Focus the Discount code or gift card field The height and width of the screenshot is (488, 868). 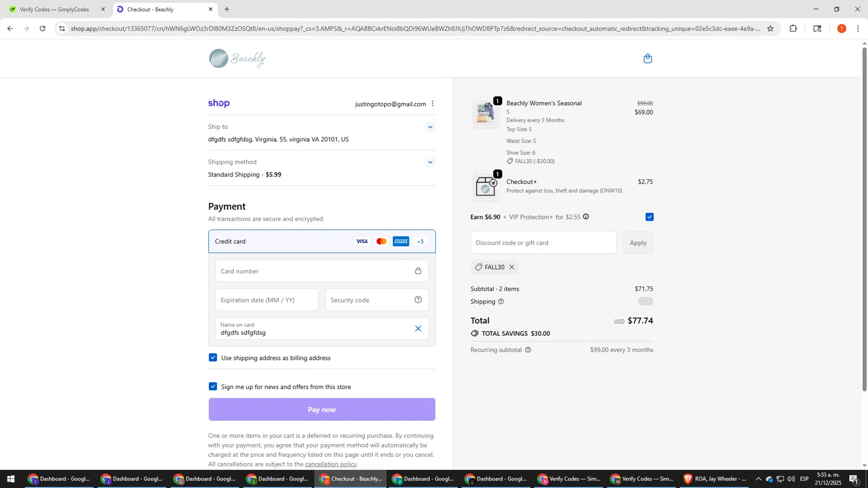pyautogui.click(x=543, y=243)
